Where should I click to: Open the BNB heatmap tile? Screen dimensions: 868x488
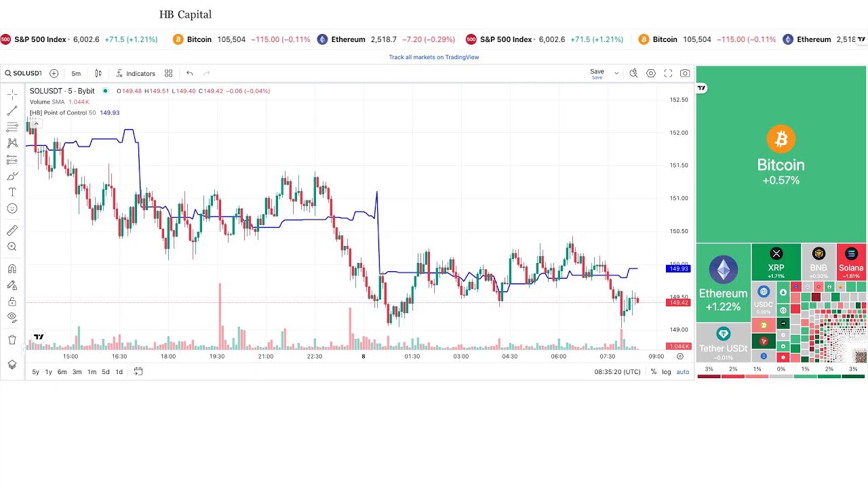click(818, 262)
